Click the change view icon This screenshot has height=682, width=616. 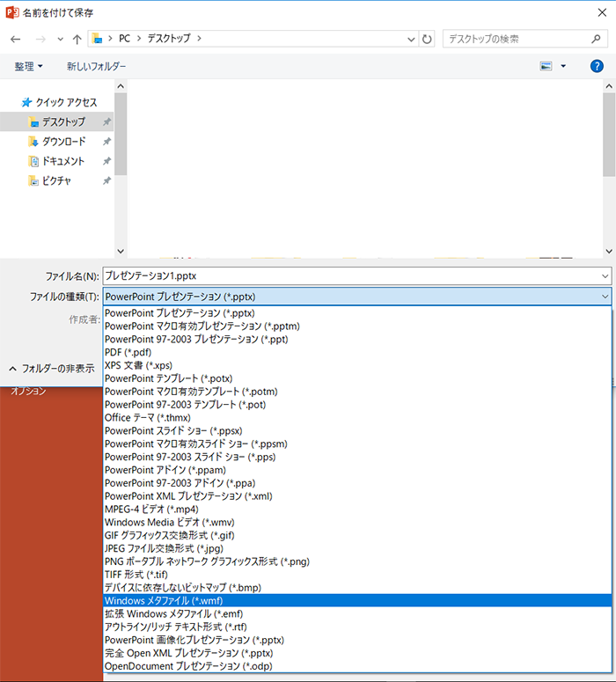point(546,66)
